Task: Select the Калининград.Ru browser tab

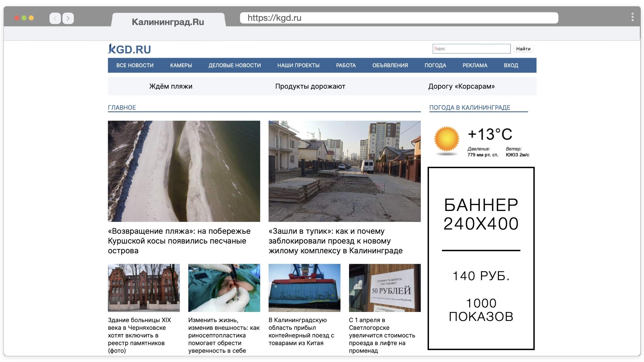Action: [168, 22]
